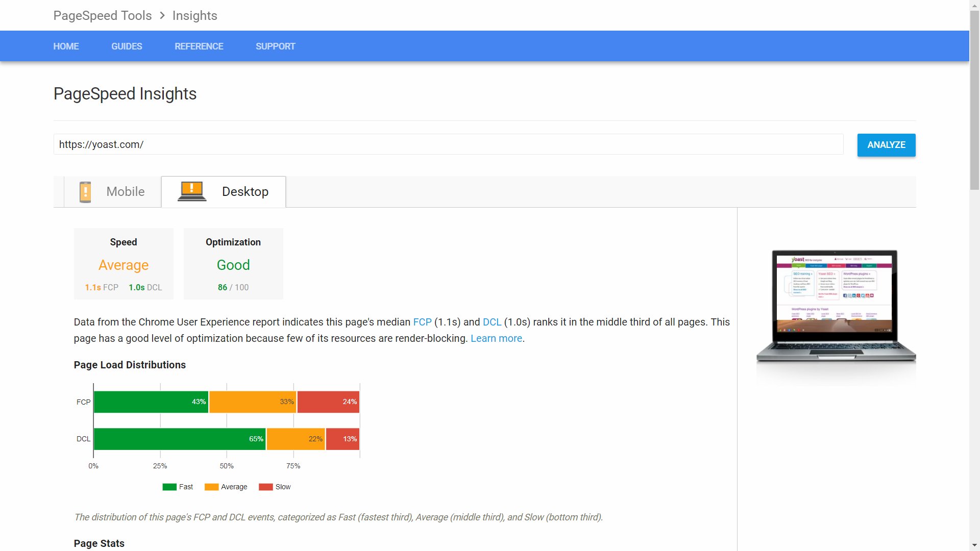This screenshot has height=551, width=980.
Task: Open the GUIDES navigation item
Action: click(x=127, y=46)
